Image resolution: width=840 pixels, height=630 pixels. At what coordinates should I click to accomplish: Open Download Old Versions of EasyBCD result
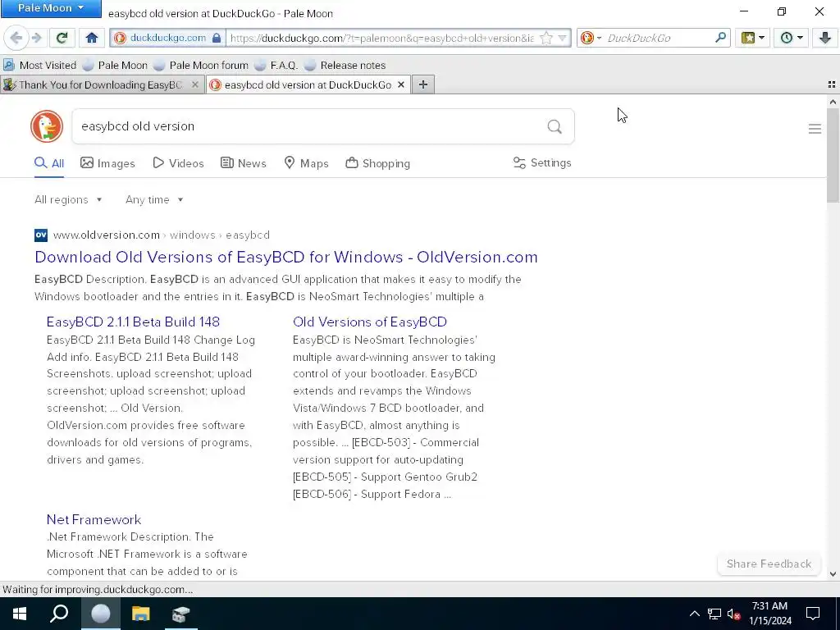tap(286, 257)
